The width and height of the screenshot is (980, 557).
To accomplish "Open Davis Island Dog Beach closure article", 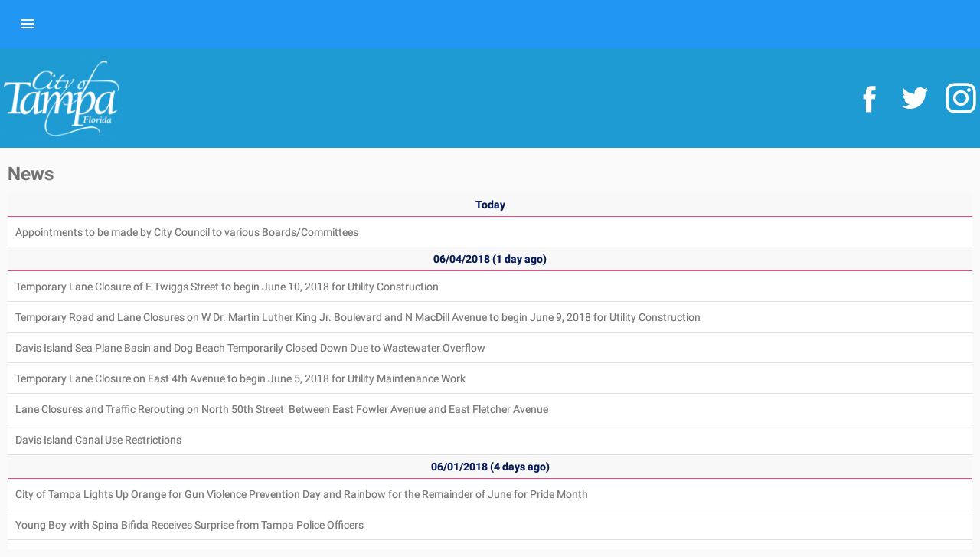I will [x=490, y=348].
